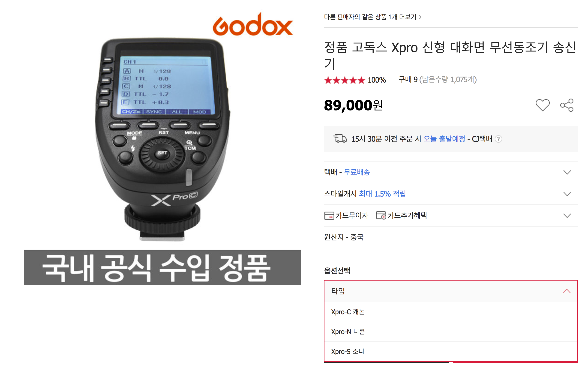The height and width of the screenshot is (371, 588).
Task: Click the 카드추가혜택 card icon
Action: 381,215
